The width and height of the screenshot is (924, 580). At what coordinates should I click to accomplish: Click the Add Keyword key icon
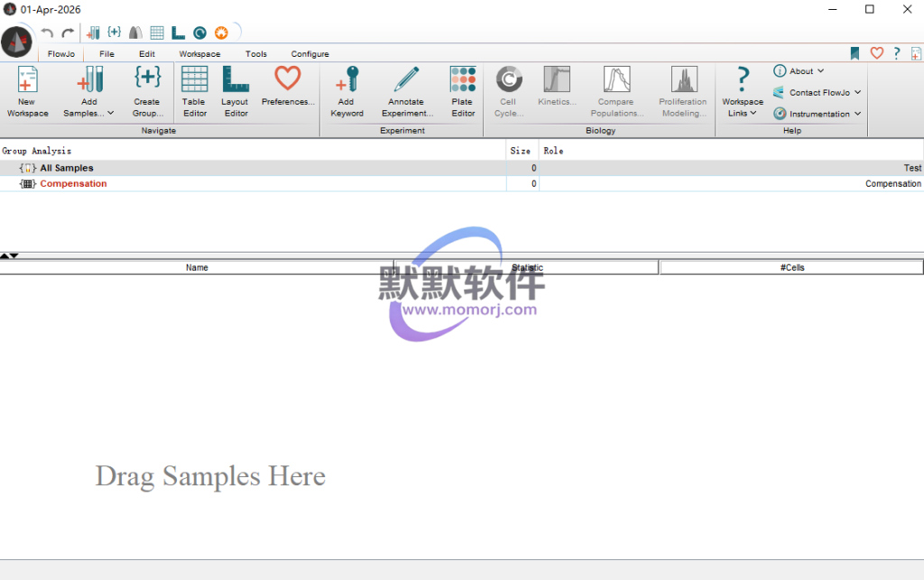point(346,81)
